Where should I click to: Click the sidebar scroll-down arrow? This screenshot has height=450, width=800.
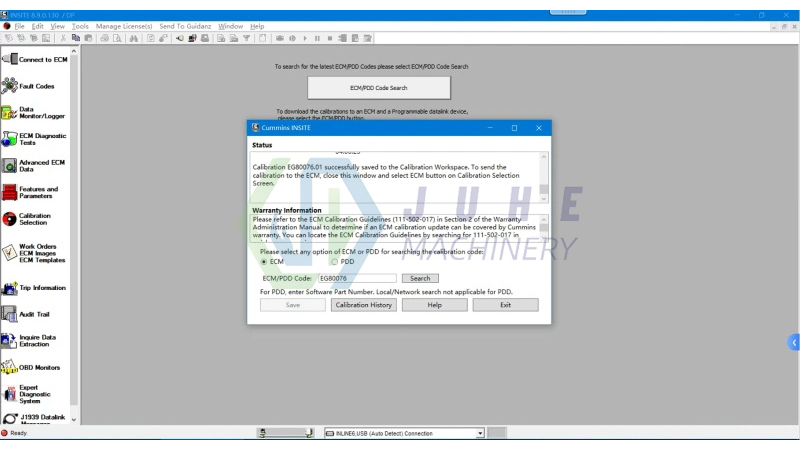pyautogui.click(x=74, y=419)
